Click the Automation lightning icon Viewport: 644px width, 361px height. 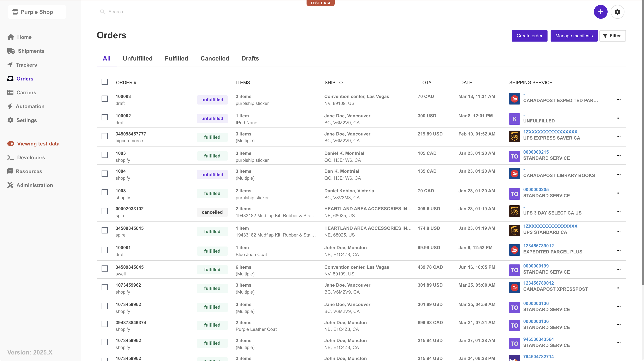[x=10, y=106]
